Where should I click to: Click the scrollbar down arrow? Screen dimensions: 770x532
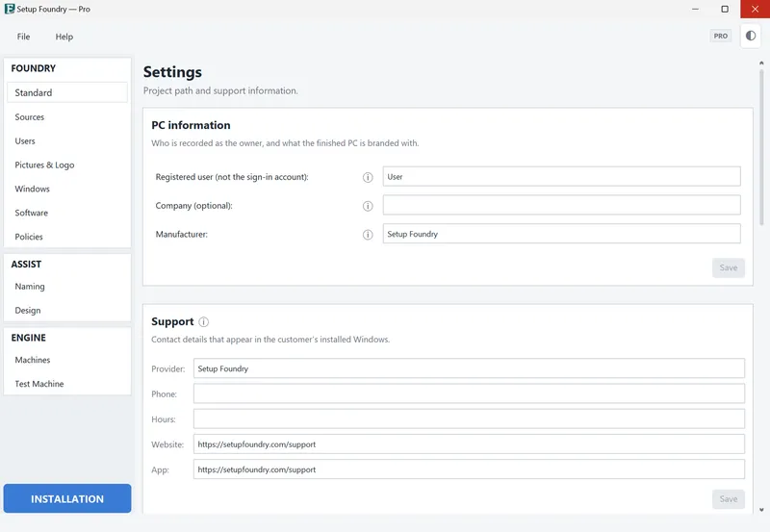point(761,510)
